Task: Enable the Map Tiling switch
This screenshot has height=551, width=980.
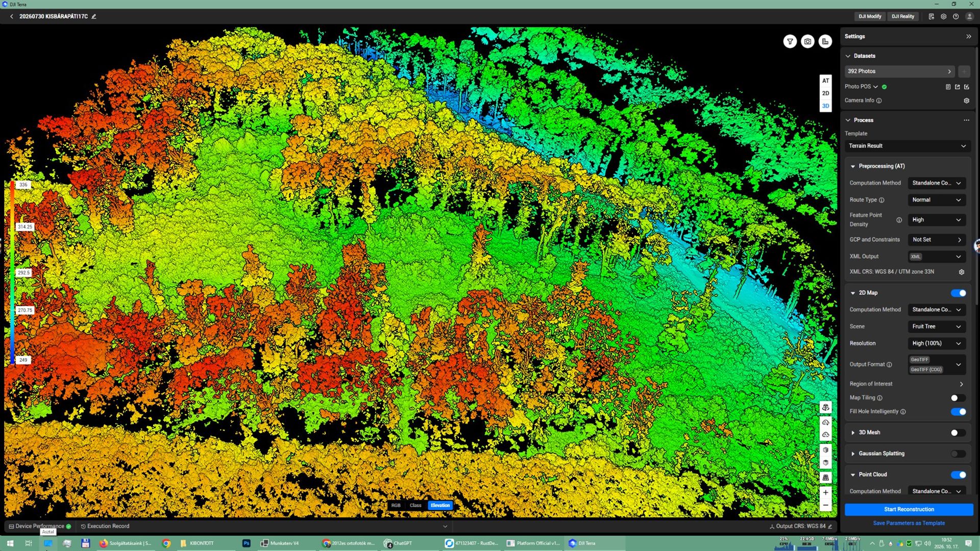Action: (958, 398)
